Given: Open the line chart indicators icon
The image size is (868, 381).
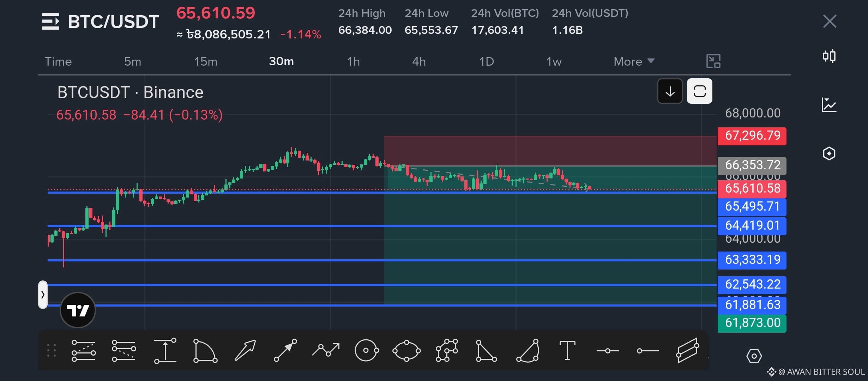Looking at the screenshot, I should click(x=829, y=105).
